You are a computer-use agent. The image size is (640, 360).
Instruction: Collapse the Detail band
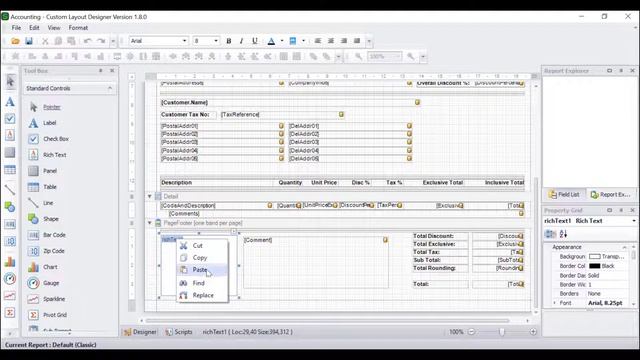click(149, 196)
